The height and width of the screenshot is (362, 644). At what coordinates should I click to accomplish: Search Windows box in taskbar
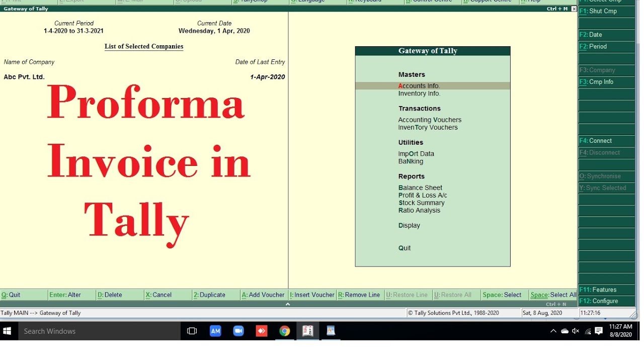coord(99,331)
